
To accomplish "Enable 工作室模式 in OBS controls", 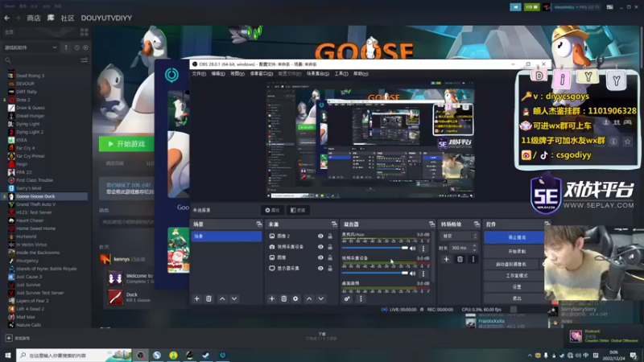I will [x=517, y=275].
